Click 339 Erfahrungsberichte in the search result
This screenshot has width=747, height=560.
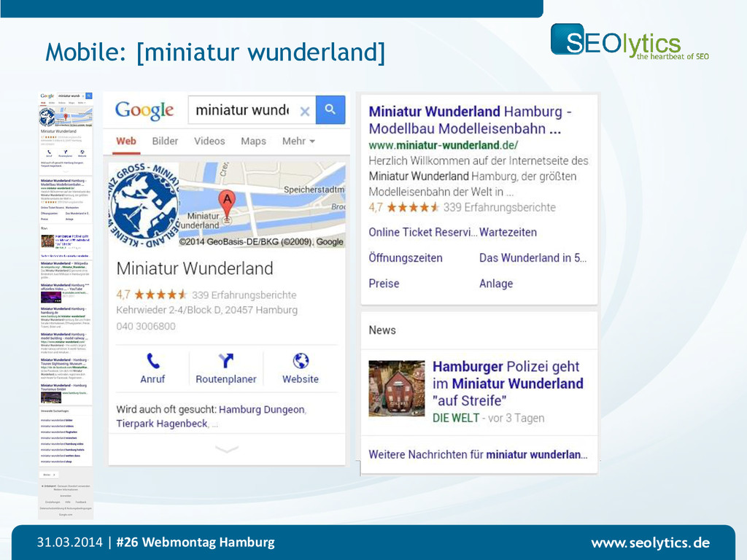(499, 207)
